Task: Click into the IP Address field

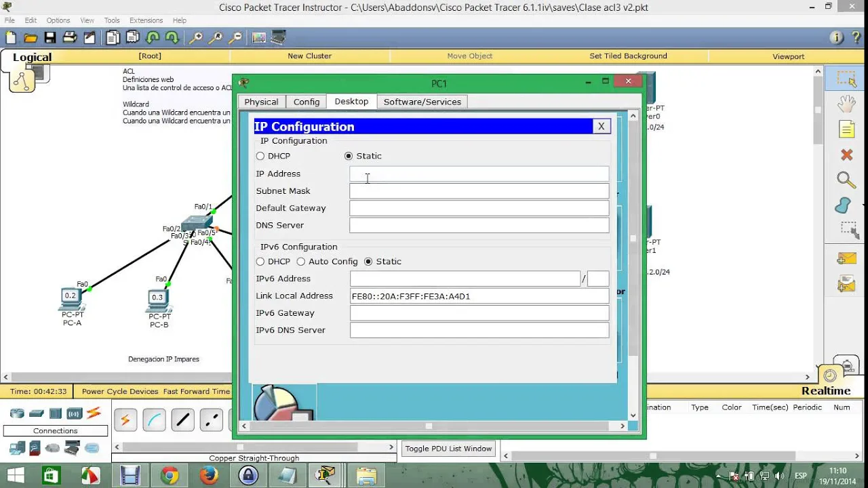Action: [x=479, y=174]
